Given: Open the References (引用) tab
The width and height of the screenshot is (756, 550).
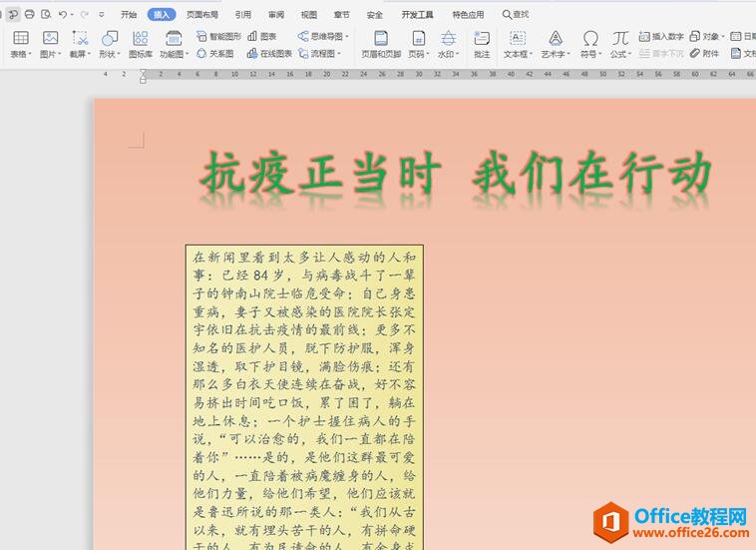Looking at the screenshot, I should point(243,14).
